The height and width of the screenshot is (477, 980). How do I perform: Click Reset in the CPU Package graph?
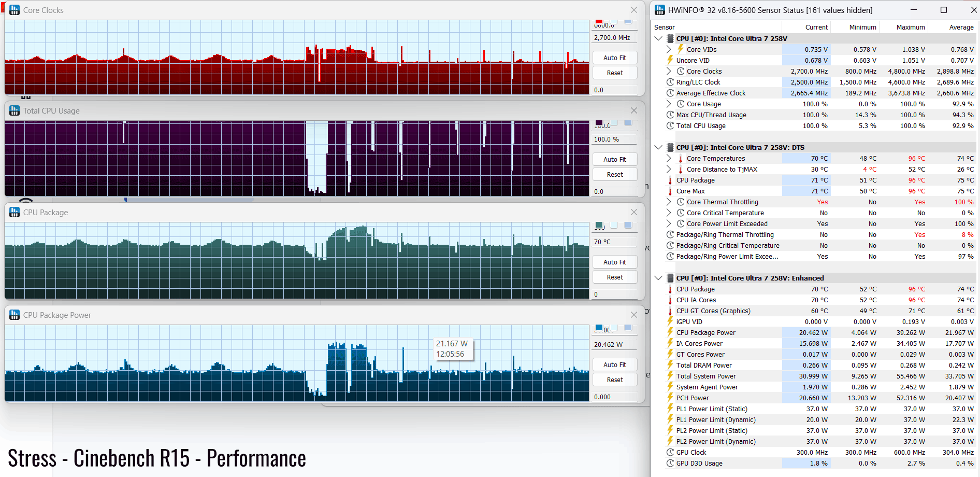[x=615, y=277]
